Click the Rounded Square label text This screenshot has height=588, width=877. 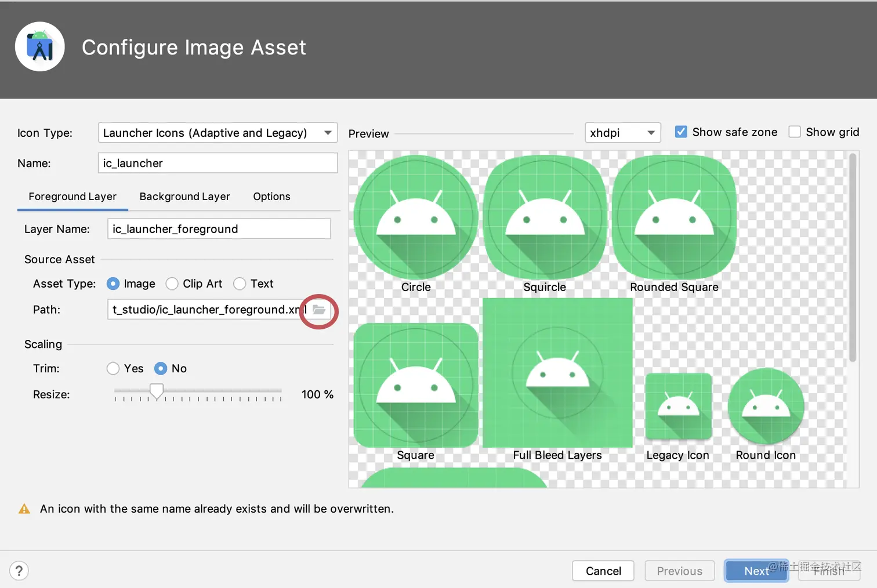point(674,287)
